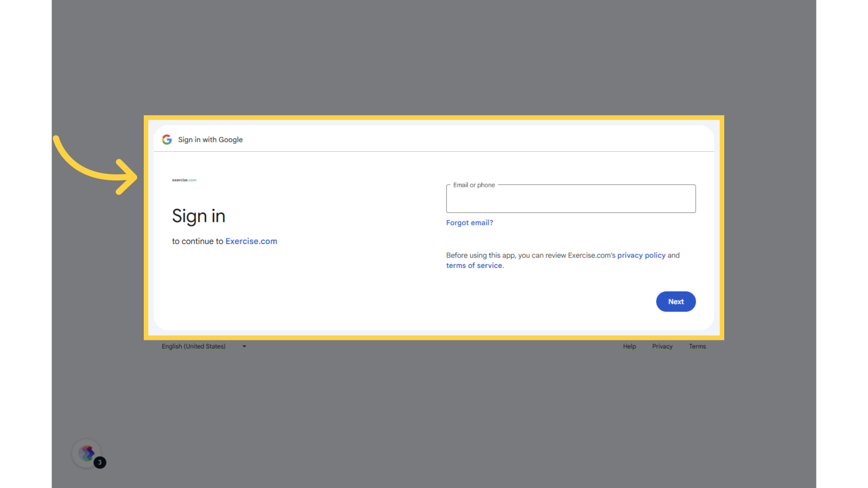Click the blue Next button
Viewport: 868px width, 488px height.
tap(676, 301)
